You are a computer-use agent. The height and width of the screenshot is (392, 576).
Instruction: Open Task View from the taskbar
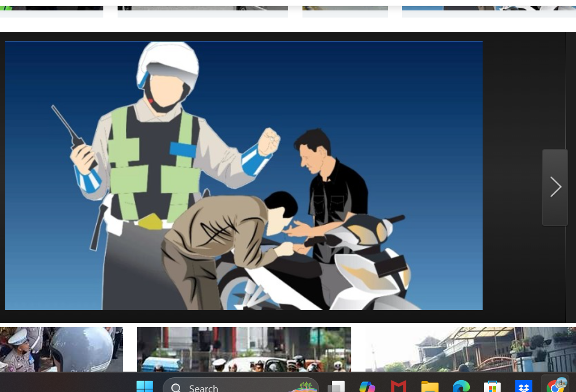click(336, 387)
